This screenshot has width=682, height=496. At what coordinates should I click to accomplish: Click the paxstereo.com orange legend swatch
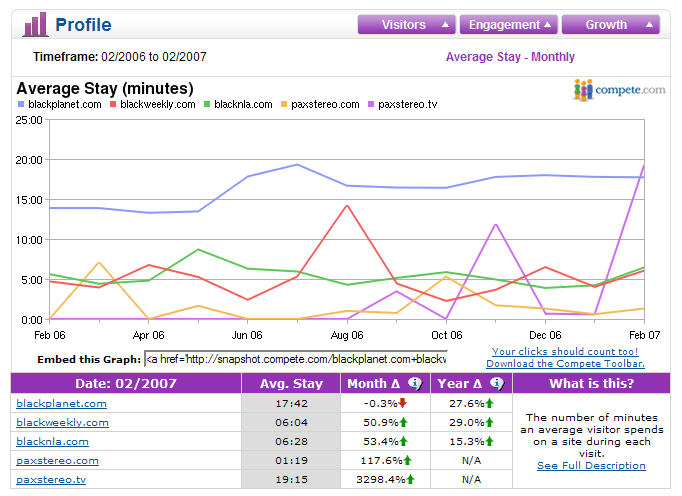click(x=284, y=104)
